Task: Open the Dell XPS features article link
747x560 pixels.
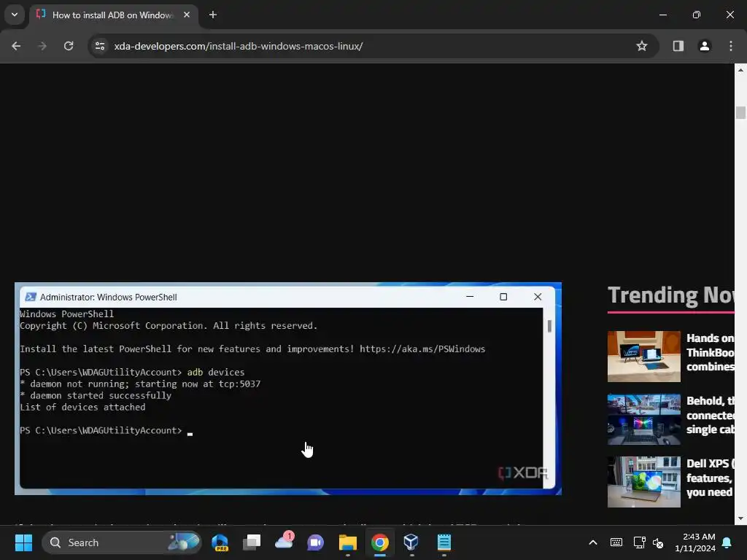Action: point(710,478)
